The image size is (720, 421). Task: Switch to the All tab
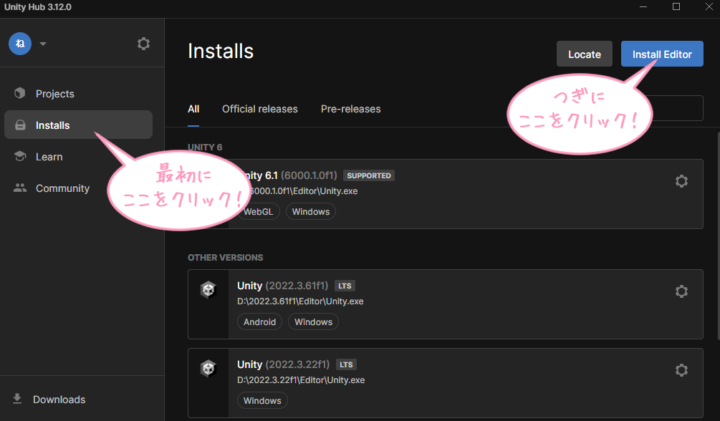pos(193,109)
